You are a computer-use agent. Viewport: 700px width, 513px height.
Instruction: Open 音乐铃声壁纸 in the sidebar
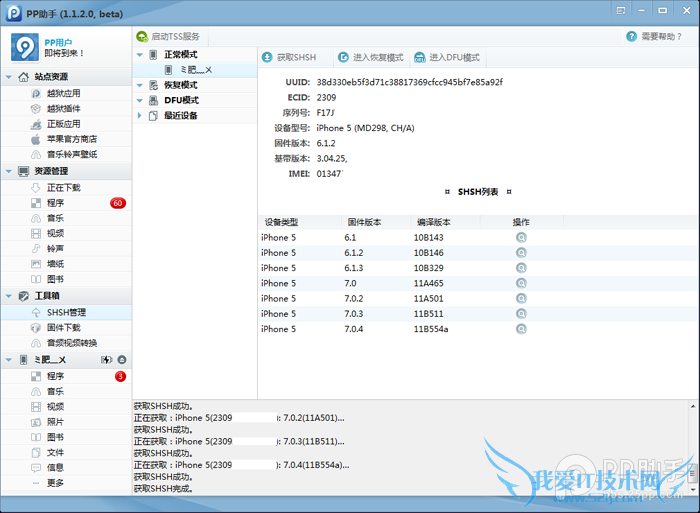coord(71,154)
